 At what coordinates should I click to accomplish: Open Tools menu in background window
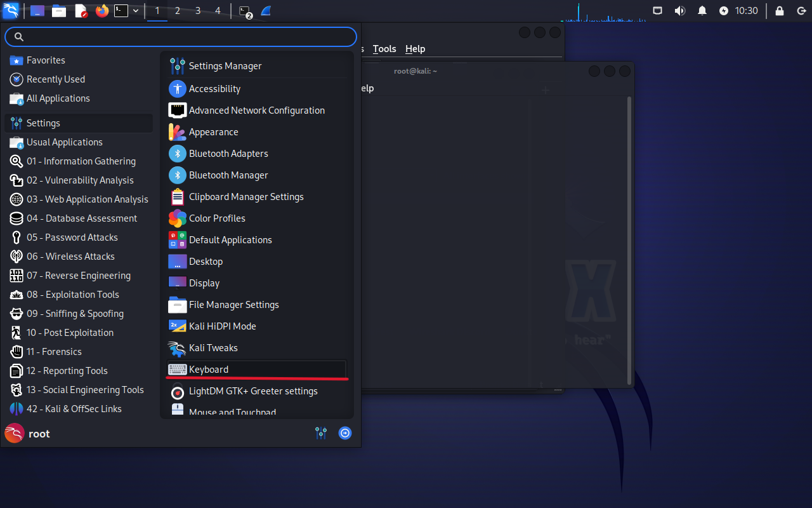click(384, 49)
